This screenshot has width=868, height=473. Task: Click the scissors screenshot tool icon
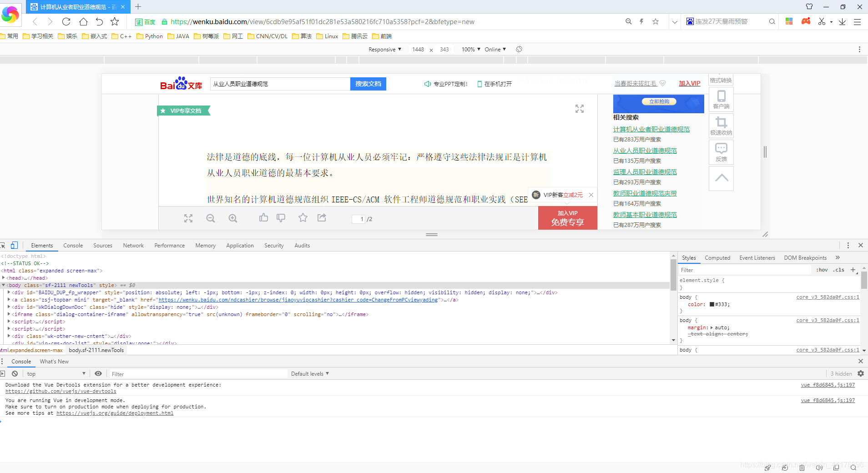(x=821, y=21)
